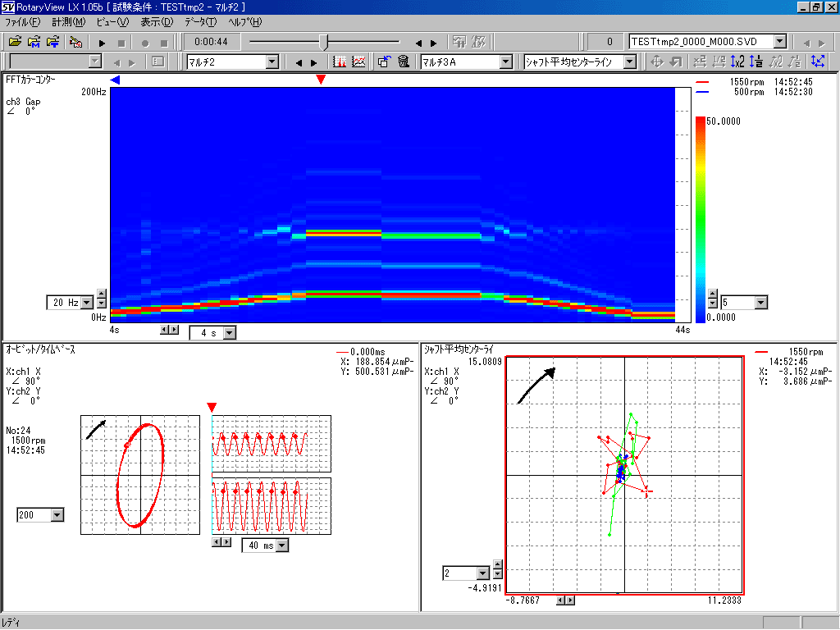Screen dimensions: 840x630
Task: Open the データ(T) menu
Action: click(200, 22)
